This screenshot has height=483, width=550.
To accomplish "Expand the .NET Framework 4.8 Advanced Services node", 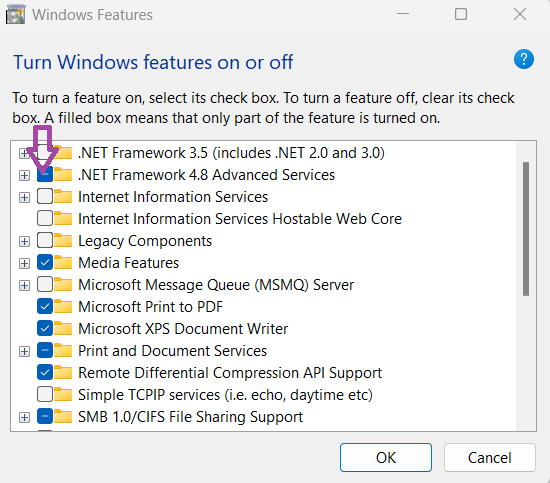I will click(24, 175).
